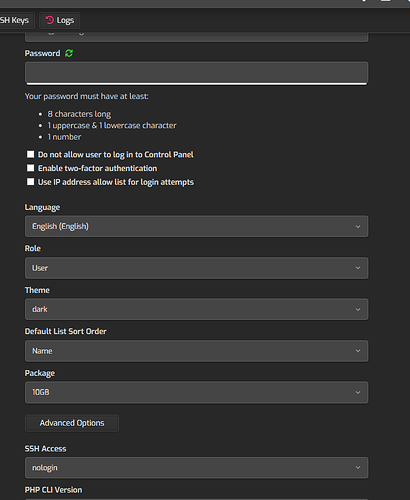The height and width of the screenshot is (500, 410).
Task: Click the Default List Sort Order label
Action: pyautogui.click(x=66, y=331)
